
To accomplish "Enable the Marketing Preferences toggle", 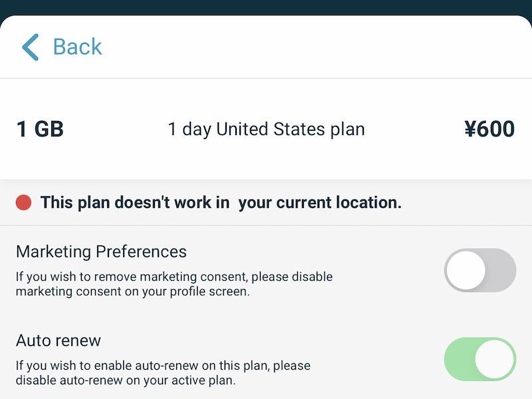I will pyautogui.click(x=480, y=270).
